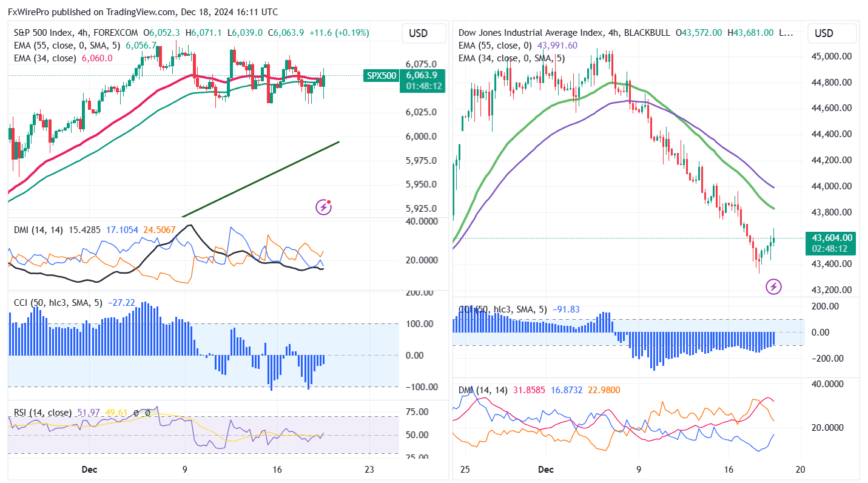Click the 02:48:12 bar countdown timer
This screenshot has width=868, height=483.
coord(829,249)
